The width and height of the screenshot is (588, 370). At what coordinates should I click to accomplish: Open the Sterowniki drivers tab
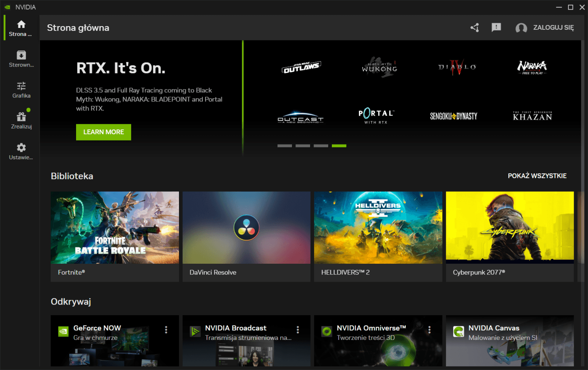point(21,59)
